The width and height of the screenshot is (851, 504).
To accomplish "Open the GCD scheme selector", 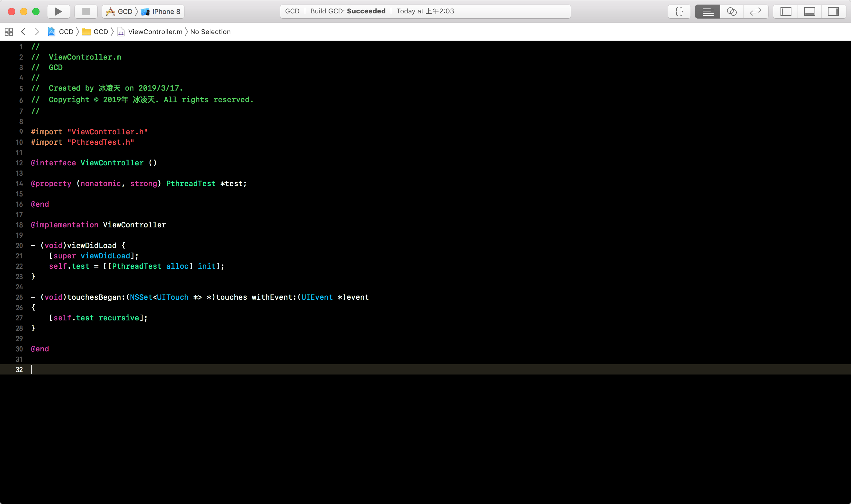I will tap(119, 12).
